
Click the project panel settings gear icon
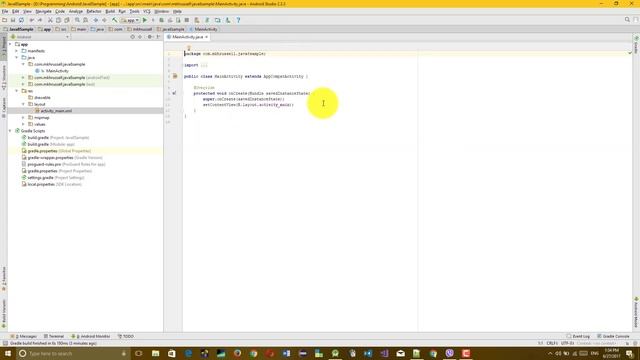point(149,37)
